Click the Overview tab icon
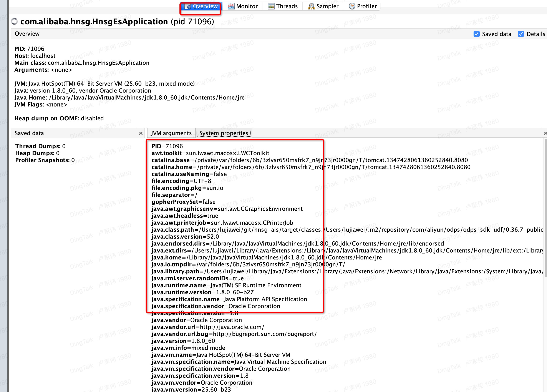 [x=188, y=6]
